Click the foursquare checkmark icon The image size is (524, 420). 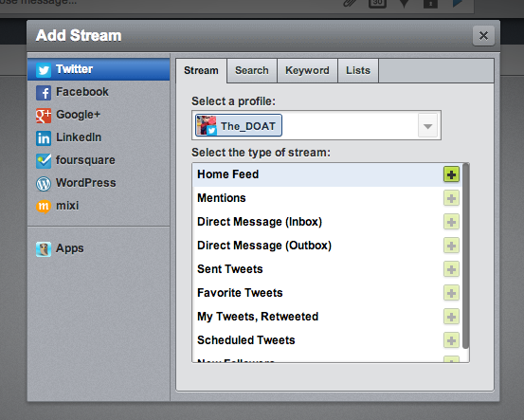44,161
